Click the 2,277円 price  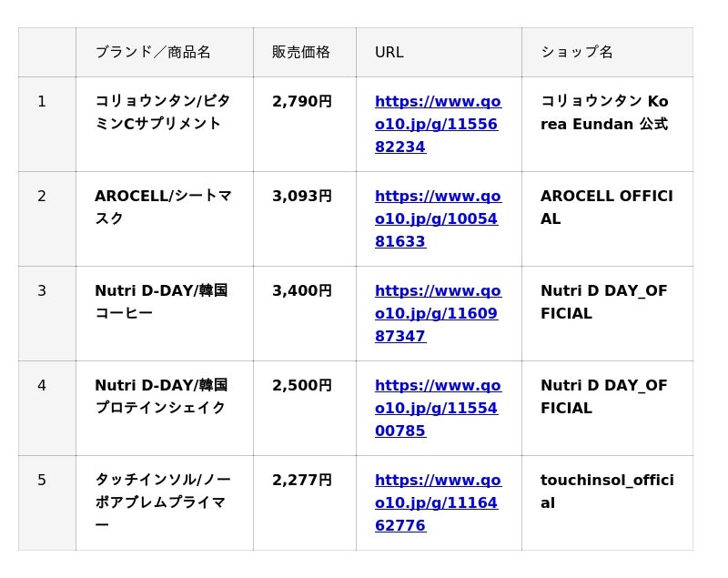(302, 481)
